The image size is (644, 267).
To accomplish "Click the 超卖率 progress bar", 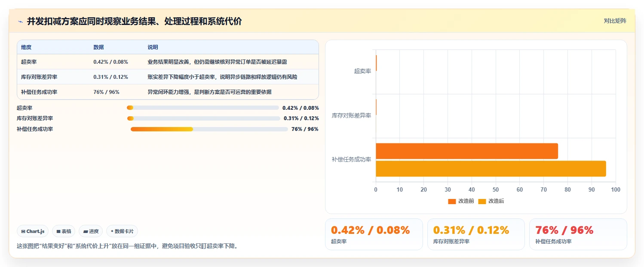I will pos(203,108).
